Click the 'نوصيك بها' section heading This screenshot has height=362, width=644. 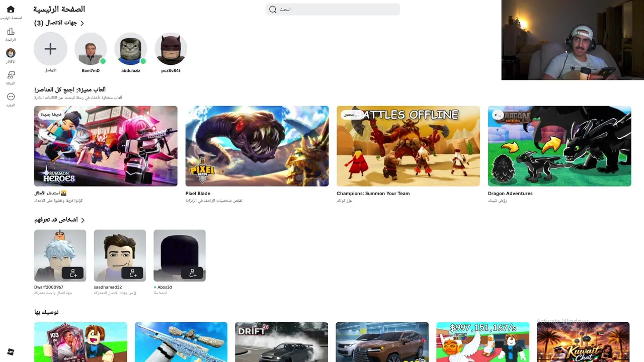(x=46, y=312)
